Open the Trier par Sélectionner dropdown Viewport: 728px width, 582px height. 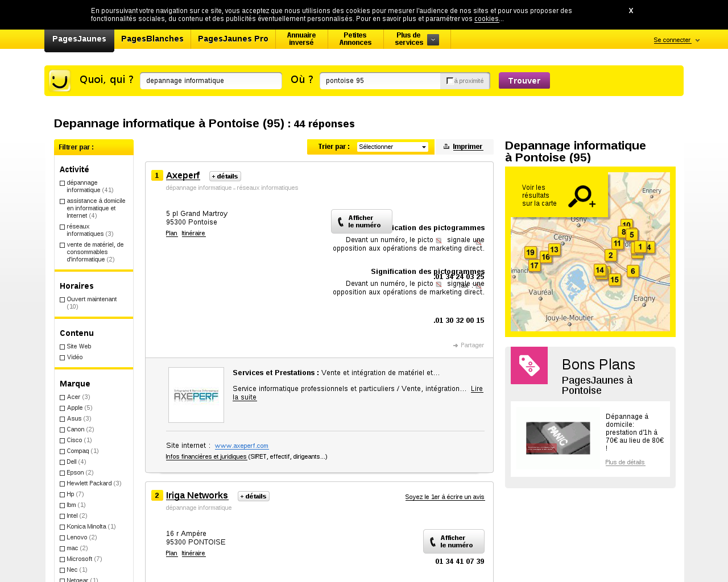point(392,147)
